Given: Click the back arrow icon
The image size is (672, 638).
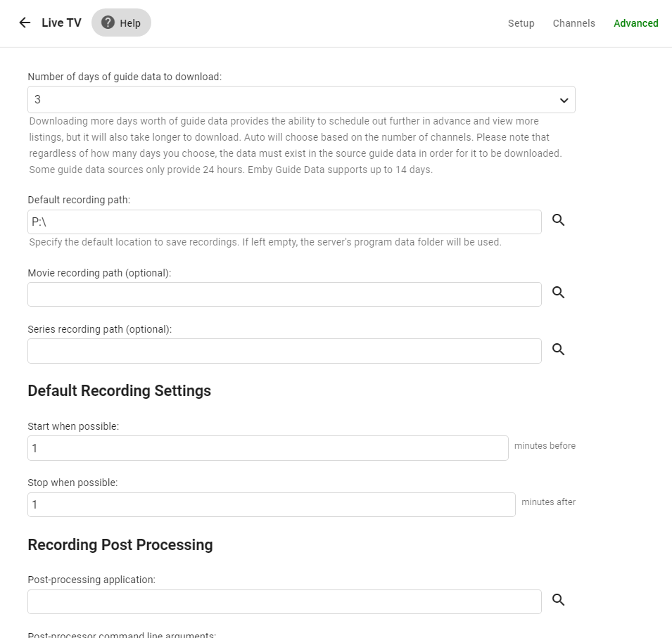Looking at the screenshot, I should pos(25,23).
